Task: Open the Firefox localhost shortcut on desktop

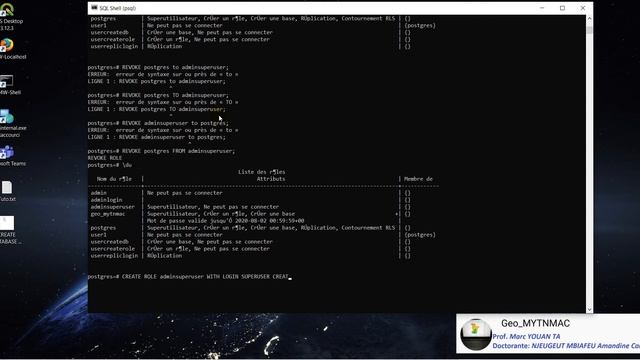Action: click(x=7, y=45)
